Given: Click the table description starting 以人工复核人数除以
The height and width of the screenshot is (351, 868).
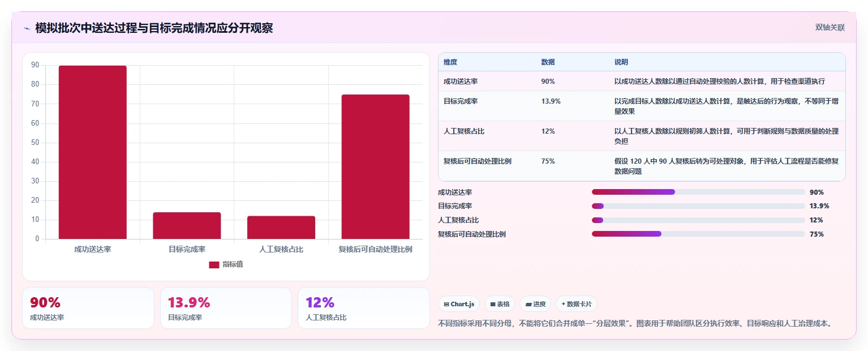Looking at the screenshot, I should tap(727, 136).
